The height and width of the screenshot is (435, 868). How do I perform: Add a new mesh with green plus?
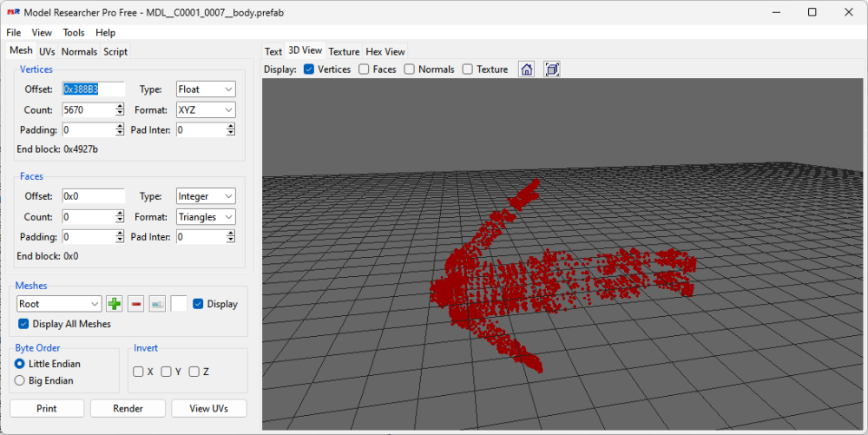tap(115, 304)
